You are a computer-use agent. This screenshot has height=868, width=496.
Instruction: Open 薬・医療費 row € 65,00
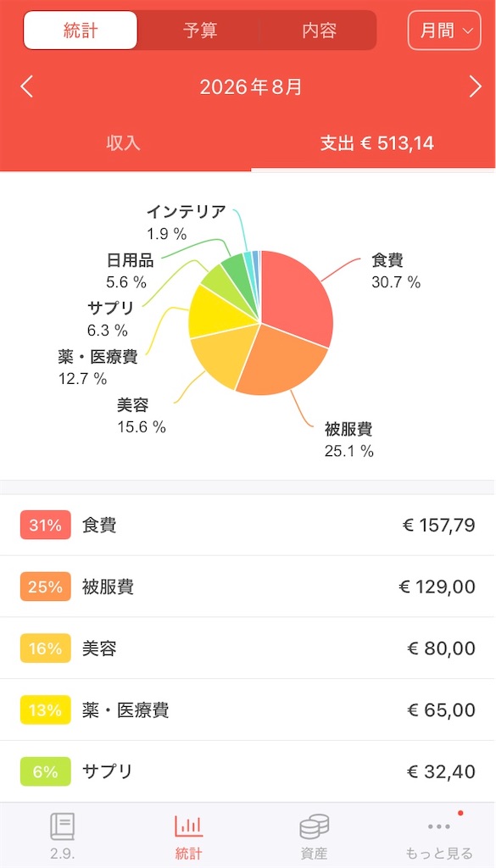pos(248,709)
